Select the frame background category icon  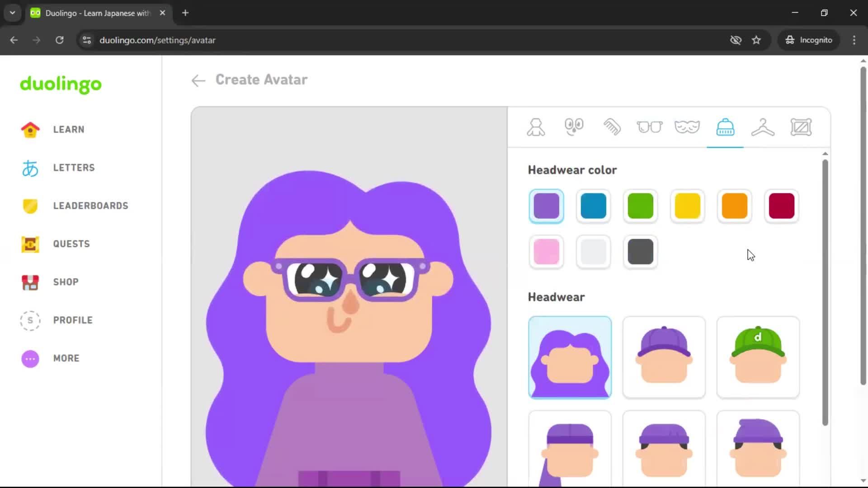801,127
